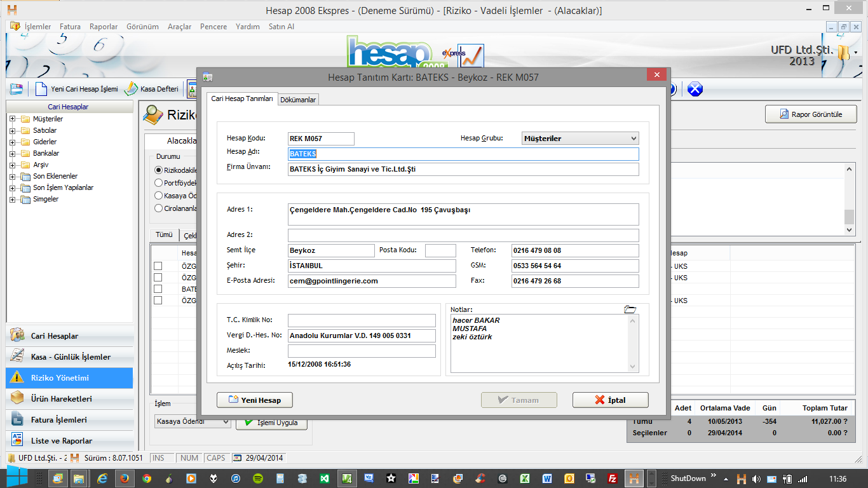Select the Tümü tab in Riziko window
The image size is (868, 488).
[x=165, y=234]
